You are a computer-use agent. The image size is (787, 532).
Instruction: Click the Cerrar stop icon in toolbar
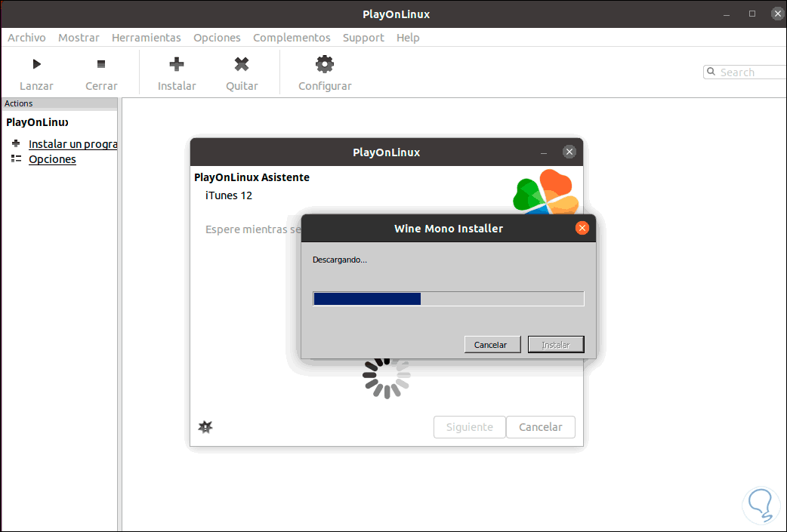click(101, 64)
